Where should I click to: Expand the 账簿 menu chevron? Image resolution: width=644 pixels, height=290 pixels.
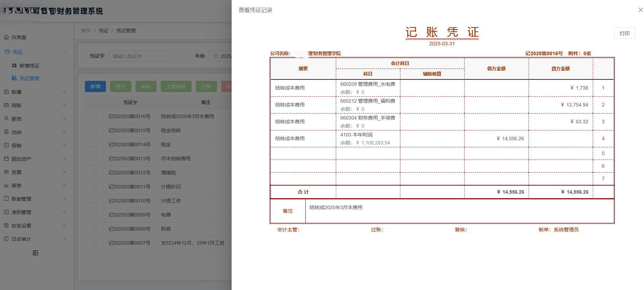tap(65, 92)
